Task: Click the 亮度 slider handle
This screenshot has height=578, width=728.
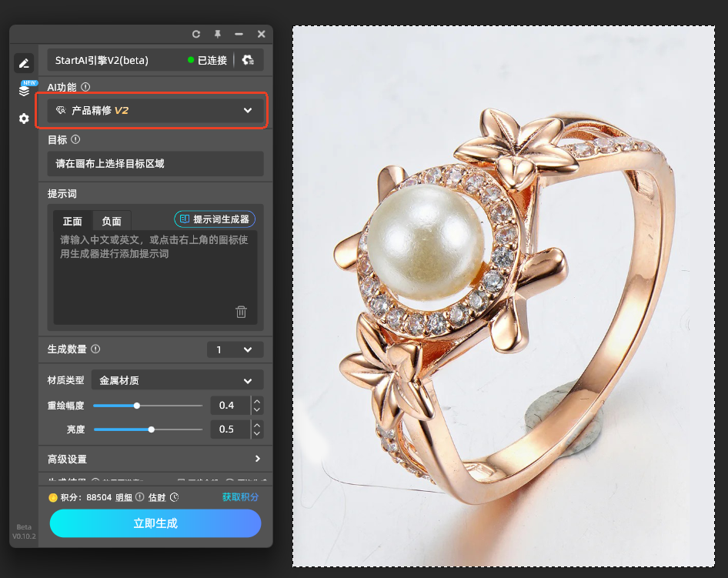Action: 152,429
